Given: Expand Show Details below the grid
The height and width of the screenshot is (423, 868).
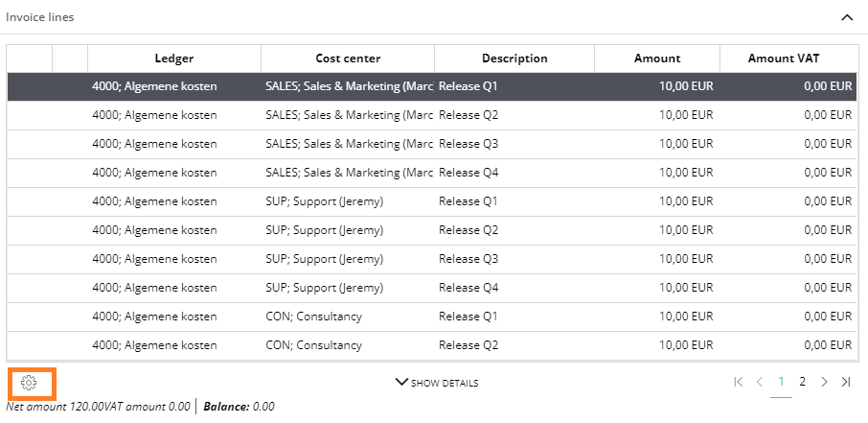Looking at the screenshot, I should point(437,383).
